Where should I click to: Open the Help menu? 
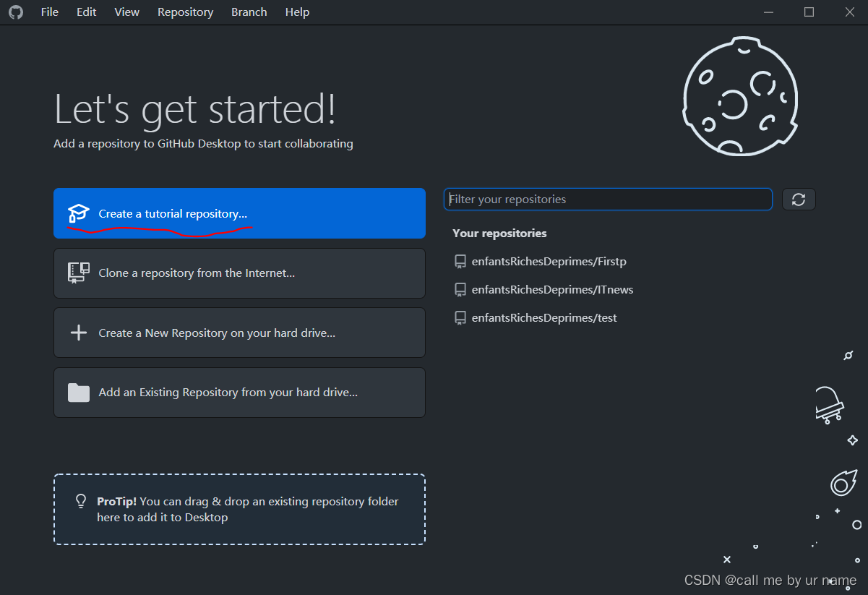[297, 12]
